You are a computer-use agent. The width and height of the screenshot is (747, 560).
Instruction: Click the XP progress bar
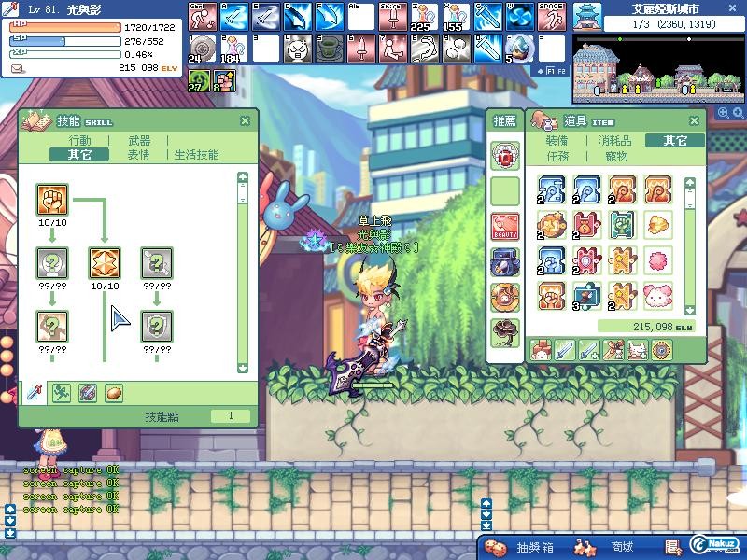click(x=65, y=54)
